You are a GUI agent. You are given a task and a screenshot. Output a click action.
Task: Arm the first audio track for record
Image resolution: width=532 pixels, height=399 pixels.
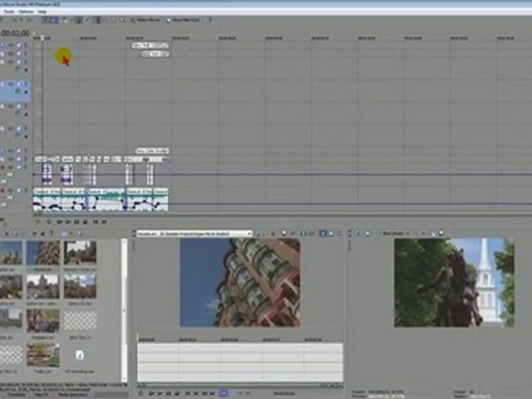[x=2, y=167]
